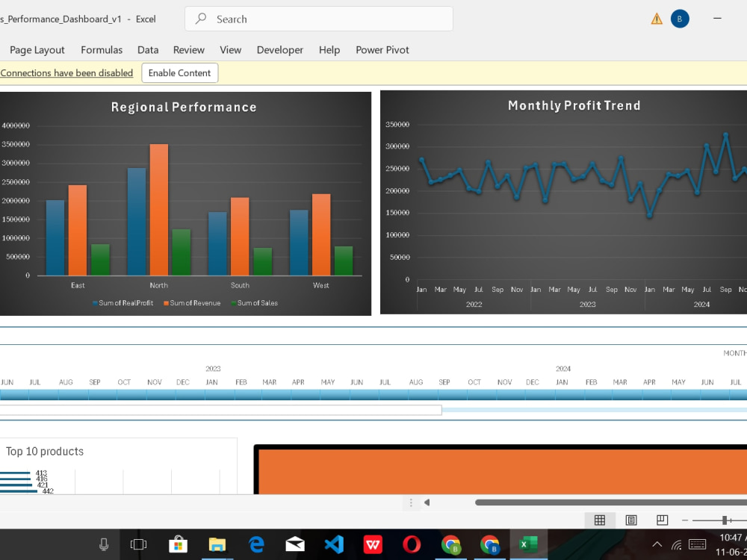
Task: Open the View ribbon tab
Action: 231,50
